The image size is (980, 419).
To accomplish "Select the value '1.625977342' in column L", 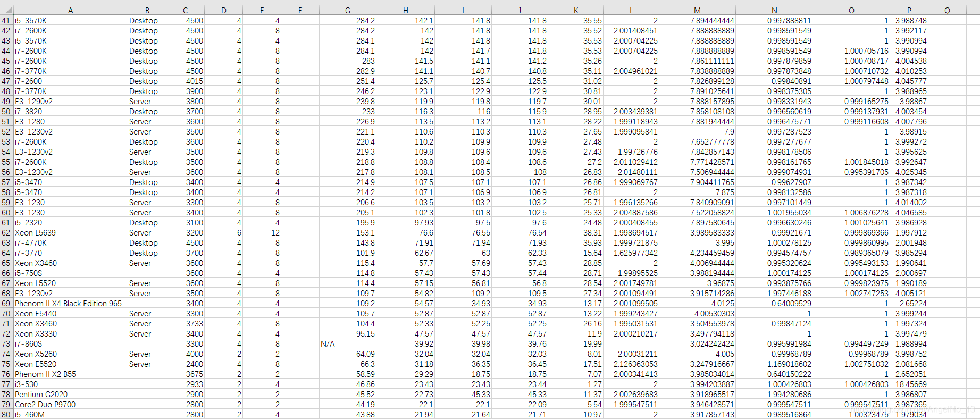I will [x=631, y=253].
